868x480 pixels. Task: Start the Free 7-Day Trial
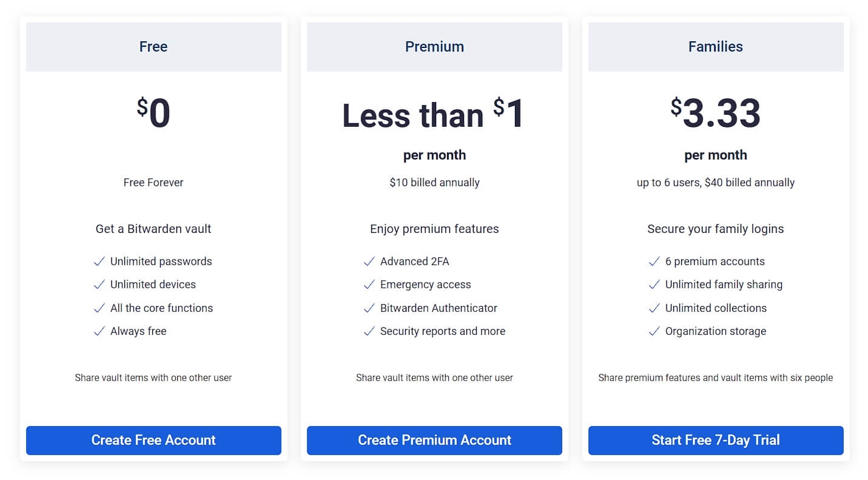(716, 441)
